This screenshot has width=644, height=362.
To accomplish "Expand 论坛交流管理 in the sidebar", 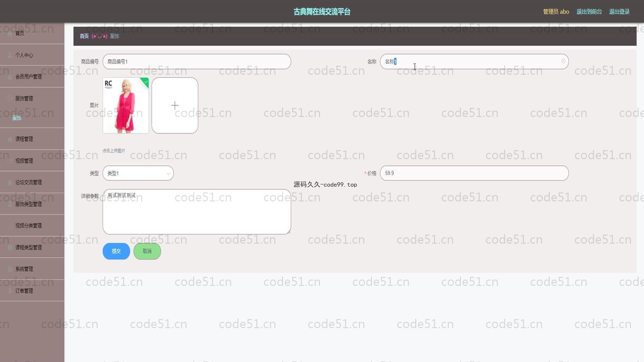I will click(32, 182).
